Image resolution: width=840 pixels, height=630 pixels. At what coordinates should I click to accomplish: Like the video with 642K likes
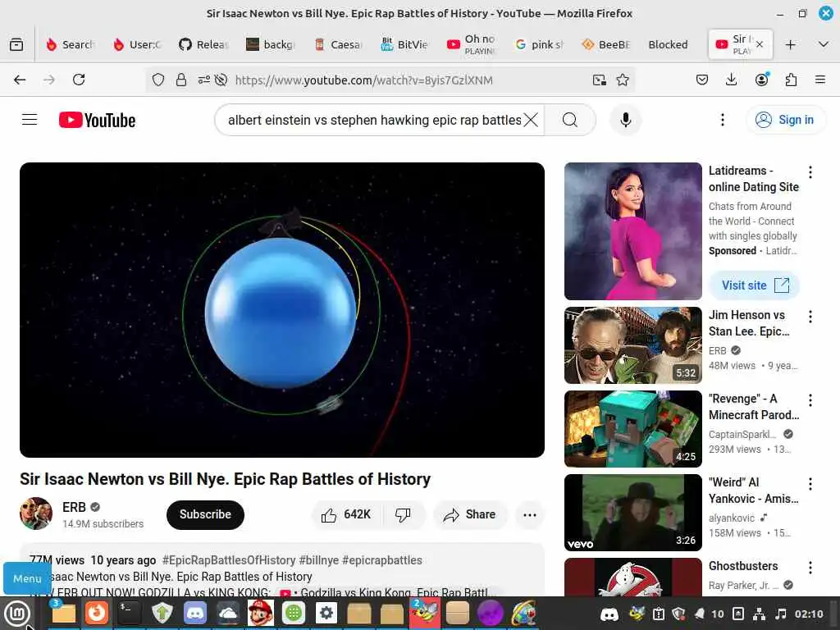pyautogui.click(x=346, y=514)
